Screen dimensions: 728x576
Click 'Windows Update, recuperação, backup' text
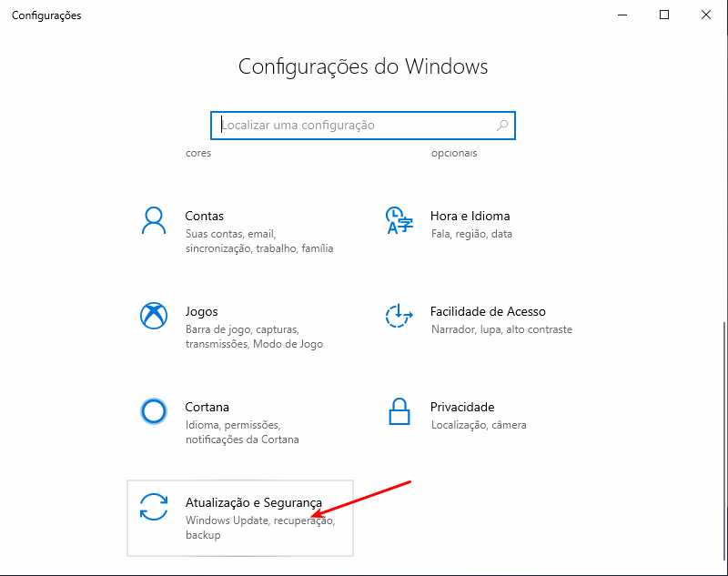pos(260,528)
